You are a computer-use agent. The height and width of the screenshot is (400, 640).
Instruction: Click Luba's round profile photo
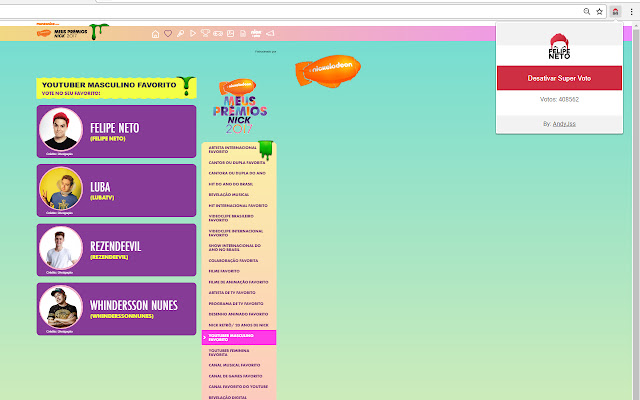61,189
